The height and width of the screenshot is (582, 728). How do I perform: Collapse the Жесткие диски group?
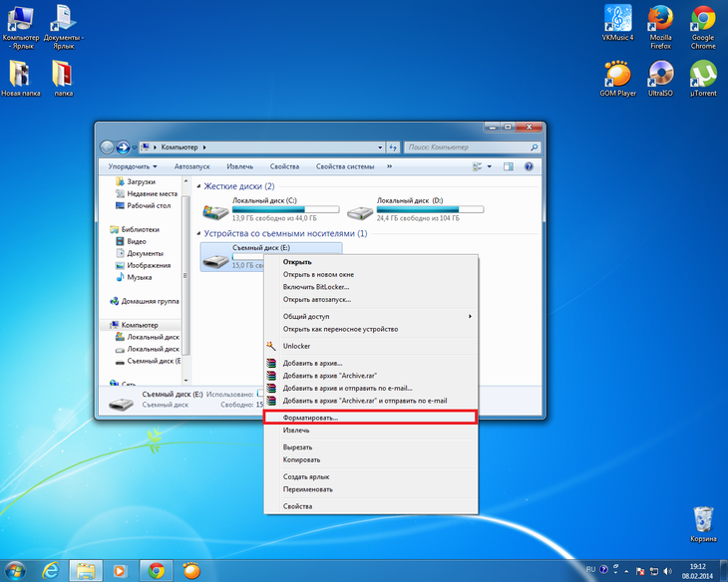pos(198,186)
